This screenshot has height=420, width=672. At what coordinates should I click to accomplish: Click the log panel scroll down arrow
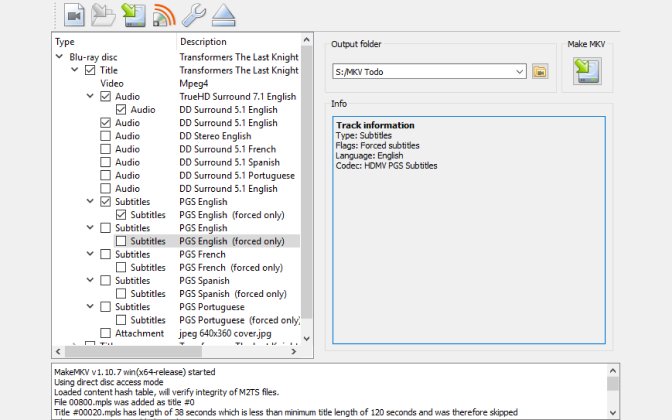point(613,412)
